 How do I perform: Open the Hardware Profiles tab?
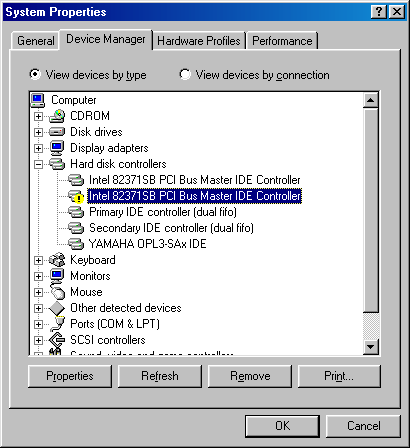(x=199, y=41)
